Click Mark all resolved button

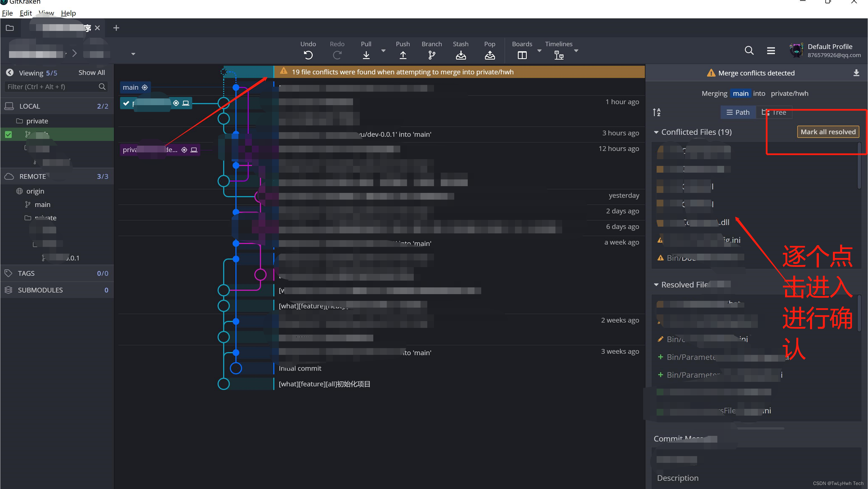coord(828,132)
